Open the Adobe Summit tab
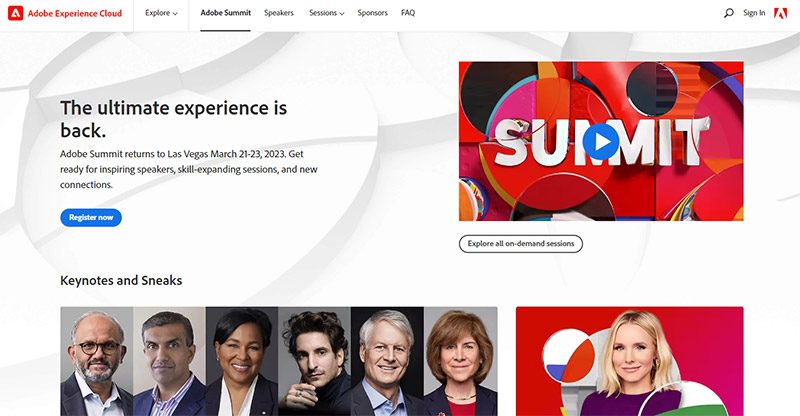 [226, 13]
